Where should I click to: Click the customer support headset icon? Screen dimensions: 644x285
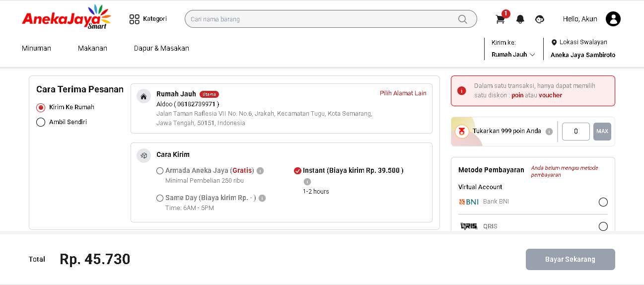pos(540,19)
